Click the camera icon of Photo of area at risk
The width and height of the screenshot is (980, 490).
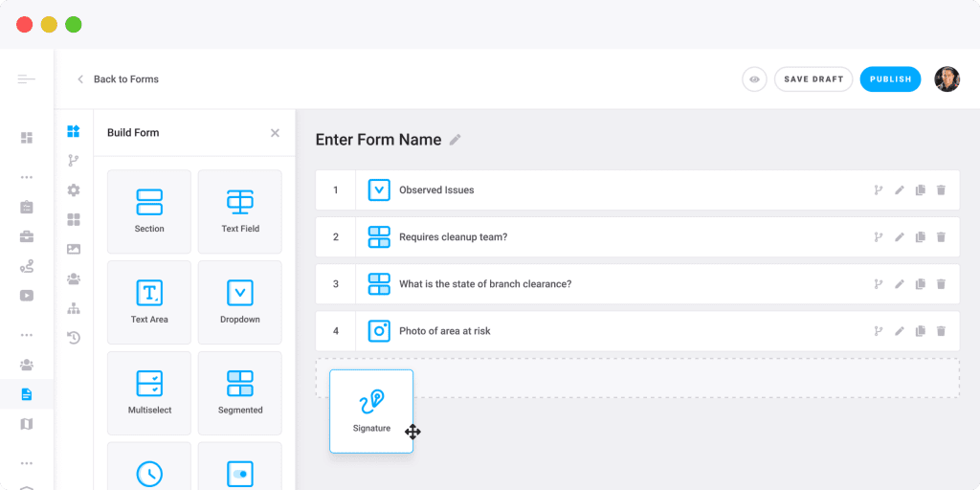pos(379,330)
